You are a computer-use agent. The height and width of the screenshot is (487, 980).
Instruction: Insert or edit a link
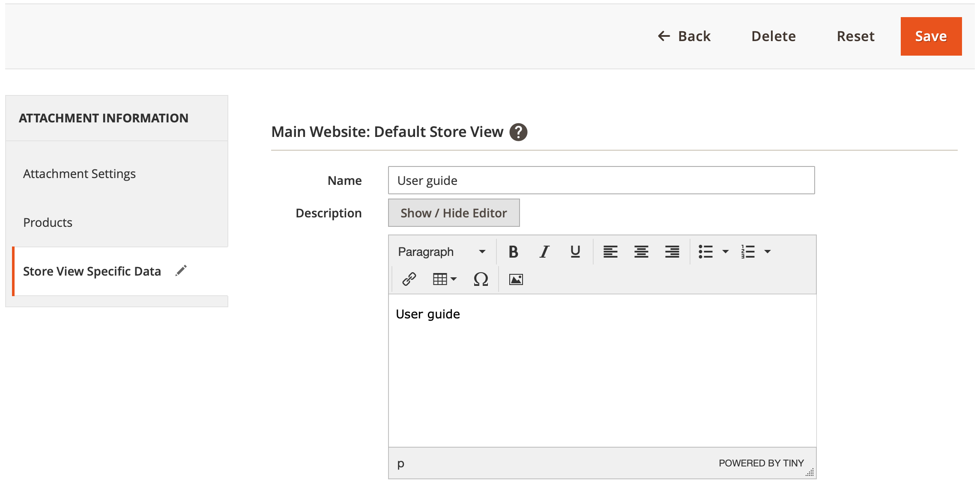(409, 279)
